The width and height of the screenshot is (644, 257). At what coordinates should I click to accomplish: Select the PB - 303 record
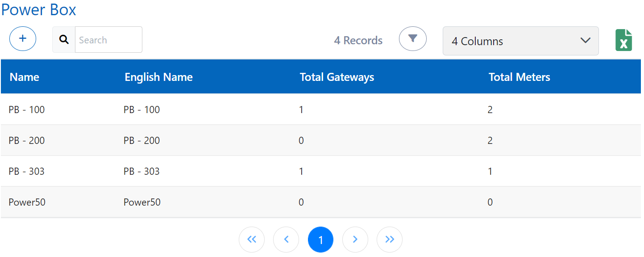(27, 171)
